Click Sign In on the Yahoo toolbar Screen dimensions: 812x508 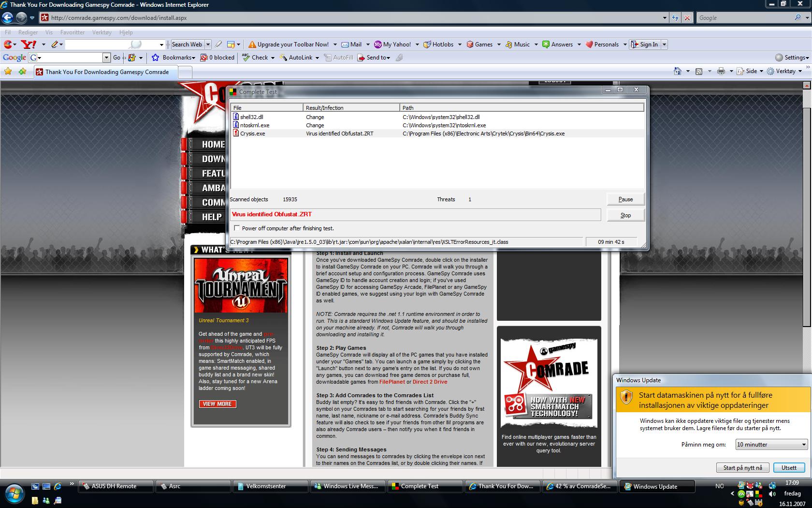(644, 45)
